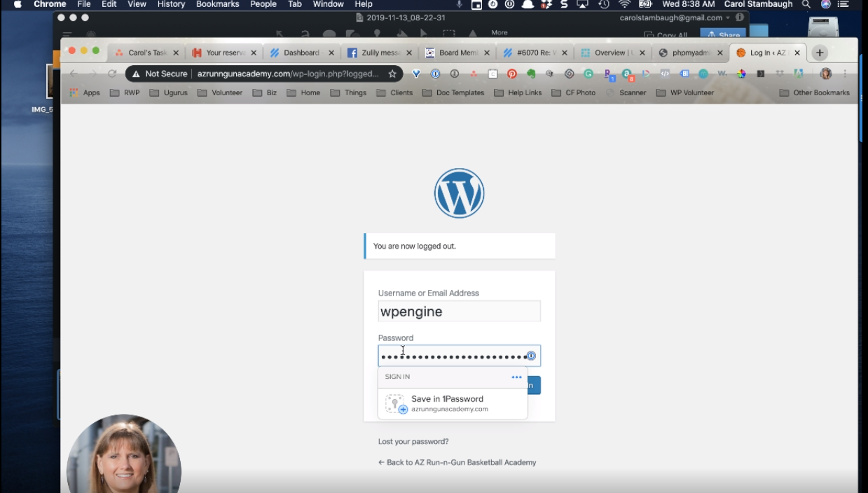
Task: Click the blue V extension icon
Action: click(x=416, y=74)
